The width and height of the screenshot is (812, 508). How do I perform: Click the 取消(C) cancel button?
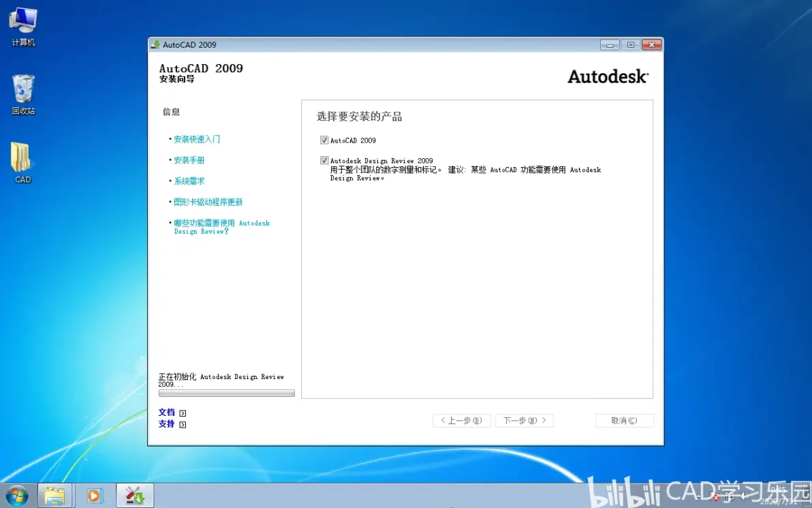(625, 421)
